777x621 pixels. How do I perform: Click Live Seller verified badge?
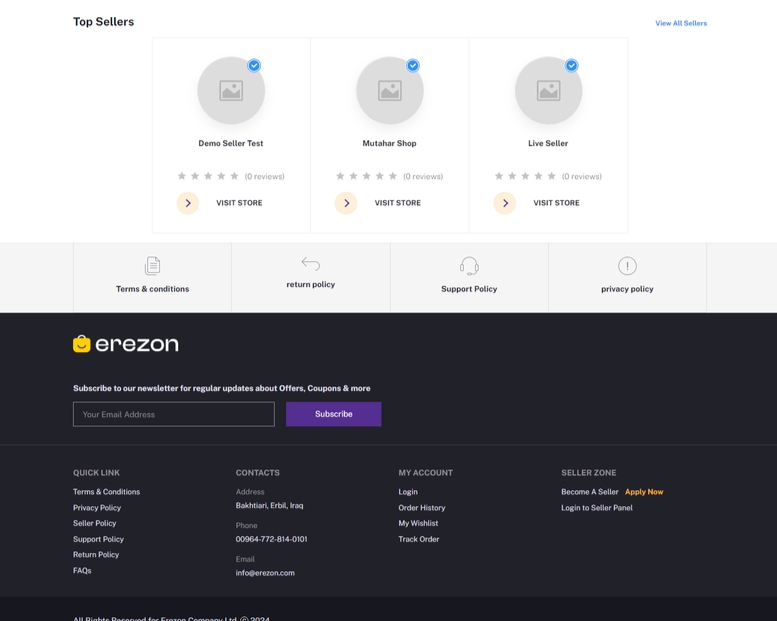tap(571, 65)
